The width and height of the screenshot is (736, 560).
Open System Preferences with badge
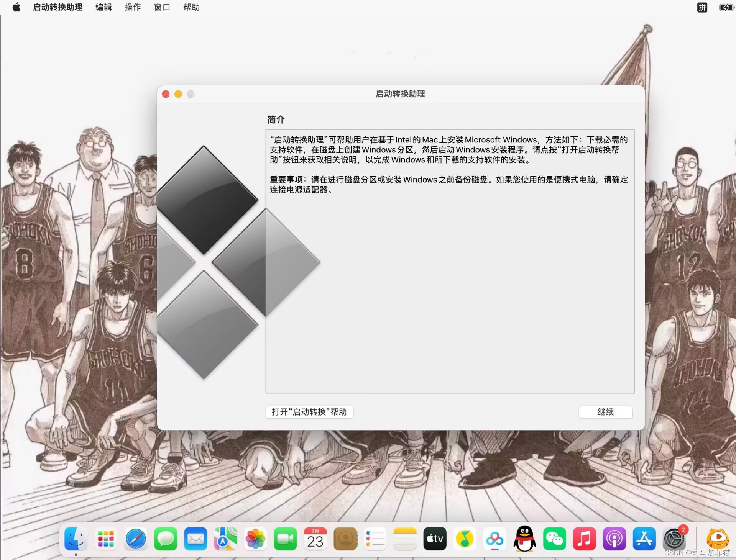[x=674, y=539]
